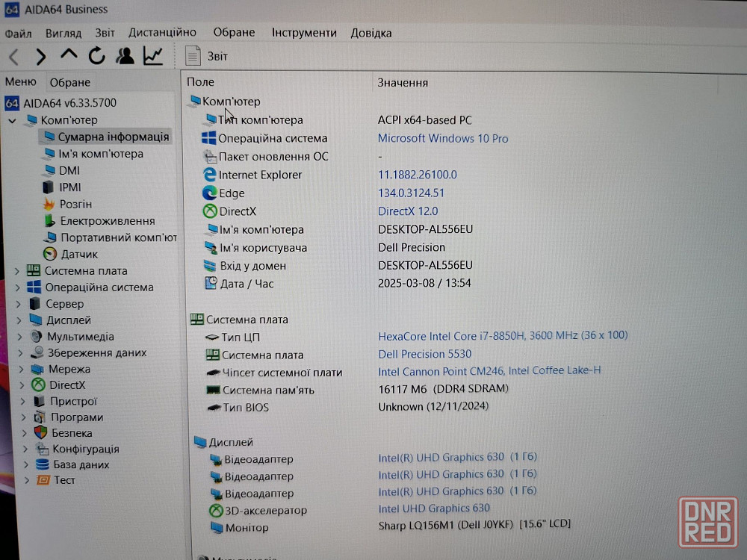Open the Довідка menu
The width and height of the screenshot is (747, 560).
371,33
